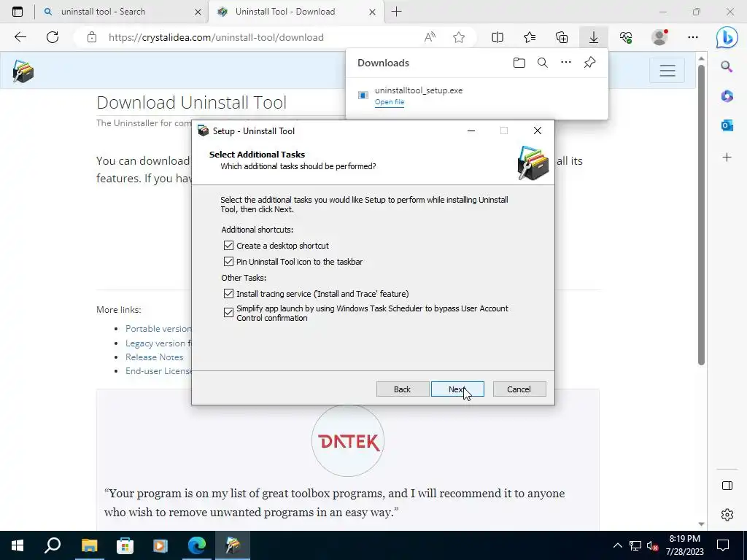The width and height of the screenshot is (747, 560).
Task: Open volume control in tray
Action: pyautogui.click(x=652, y=545)
